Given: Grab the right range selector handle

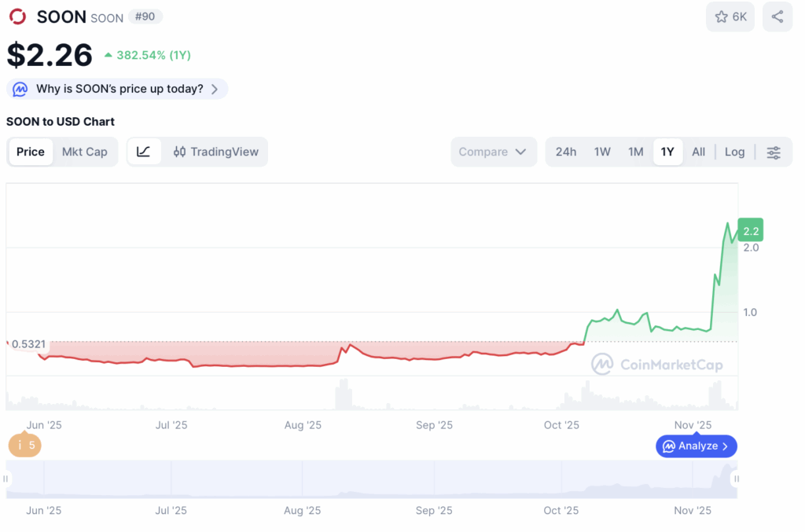Looking at the screenshot, I should click(x=736, y=479).
